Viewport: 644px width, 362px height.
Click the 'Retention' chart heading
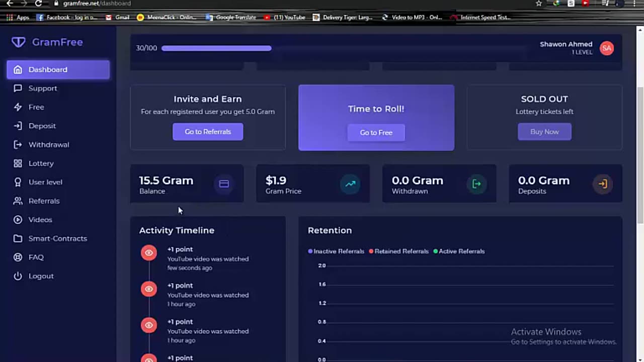pyautogui.click(x=330, y=230)
